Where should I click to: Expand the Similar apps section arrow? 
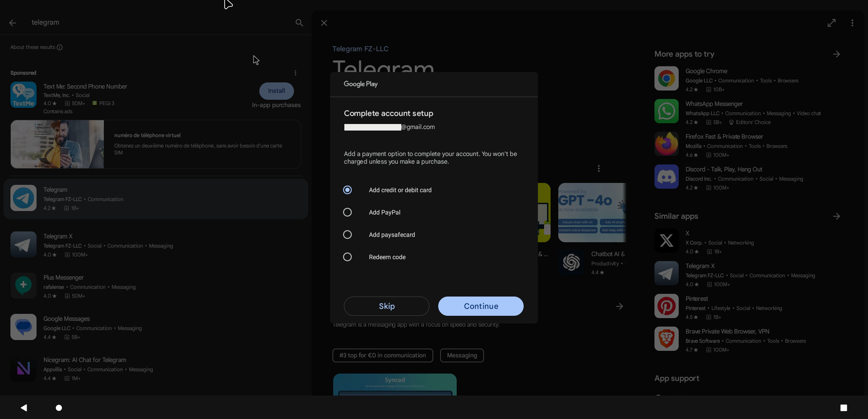pos(836,216)
